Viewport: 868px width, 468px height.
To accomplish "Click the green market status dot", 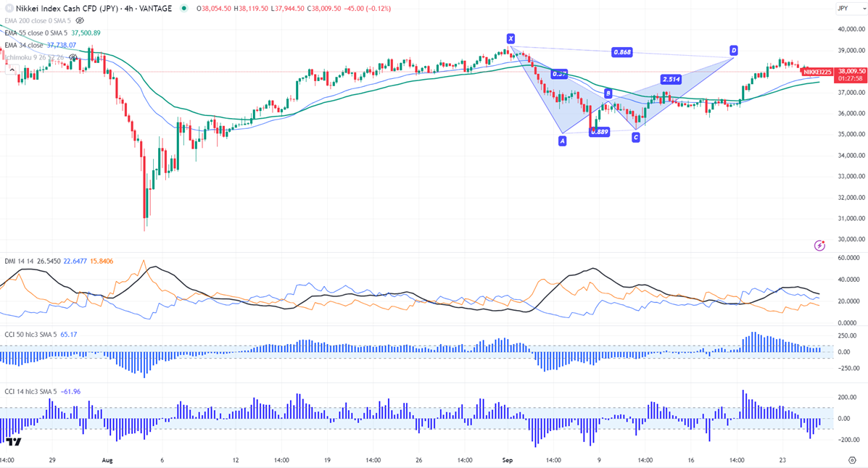I will tap(183, 8).
